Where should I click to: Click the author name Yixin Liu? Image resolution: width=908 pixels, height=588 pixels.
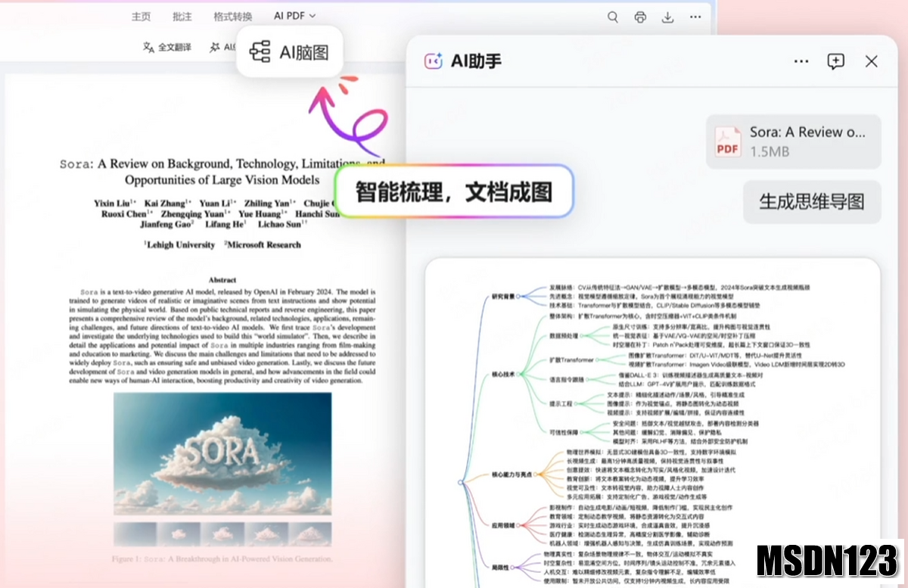click(x=116, y=203)
